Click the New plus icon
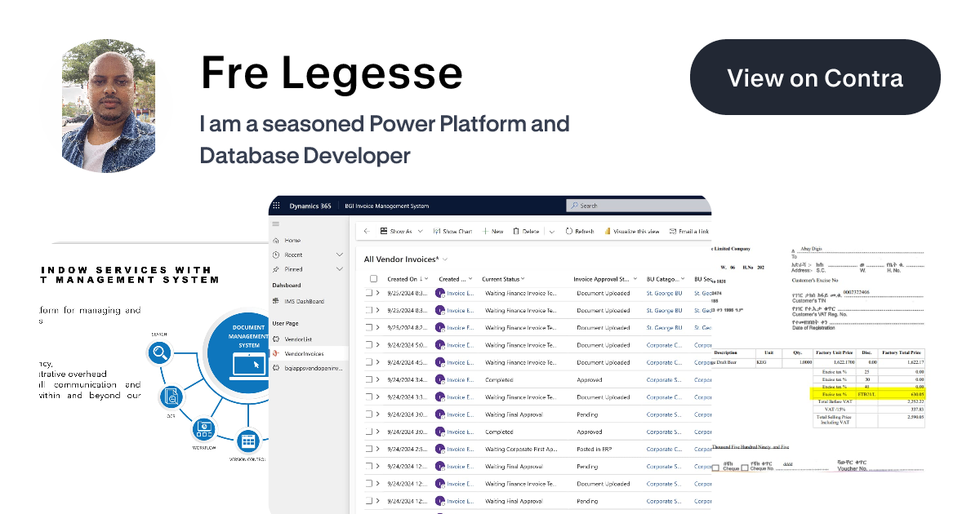Screen dimensions: 980x514 [485, 232]
